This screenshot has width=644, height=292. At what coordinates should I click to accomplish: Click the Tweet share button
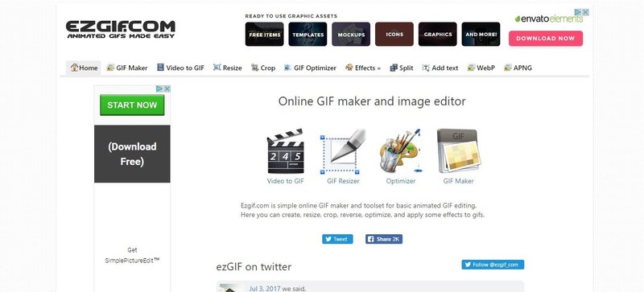(337, 239)
